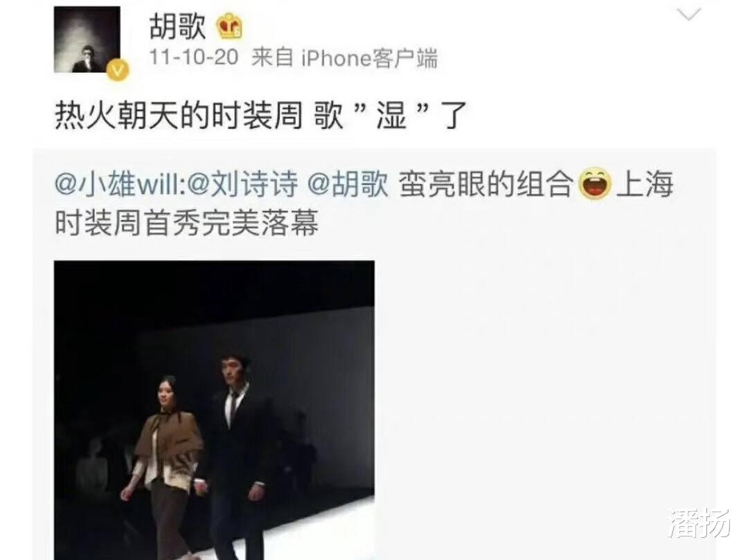The height and width of the screenshot is (560, 748).
Task: Open the profile avatar photo
Action: click(87, 39)
